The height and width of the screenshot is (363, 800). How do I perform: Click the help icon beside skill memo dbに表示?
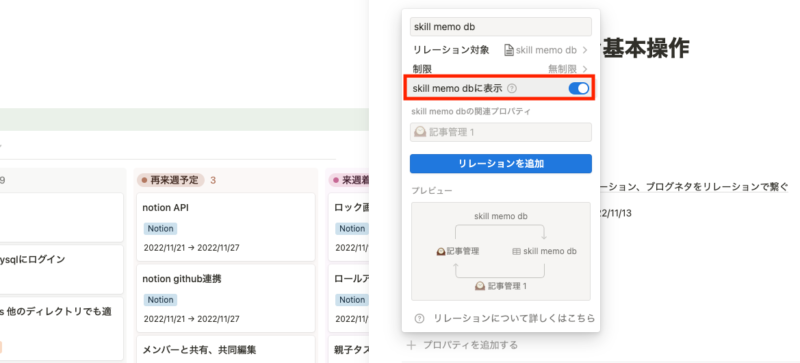[x=512, y=89]
